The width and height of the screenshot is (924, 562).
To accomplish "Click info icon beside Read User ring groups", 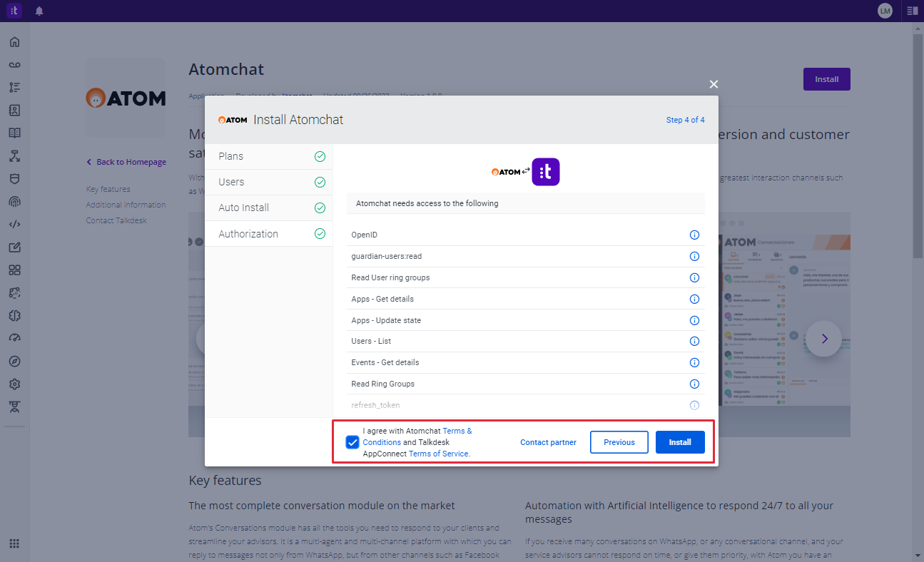I will (694, 278).
